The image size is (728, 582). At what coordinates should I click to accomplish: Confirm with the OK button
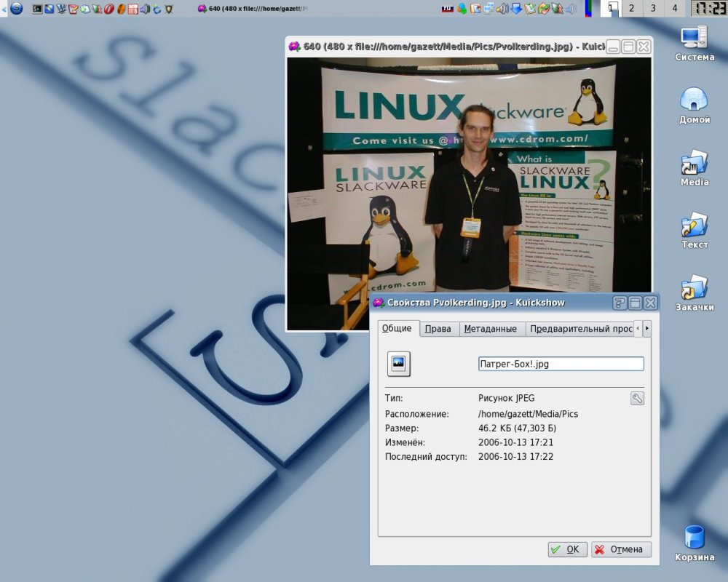(567, 549)
